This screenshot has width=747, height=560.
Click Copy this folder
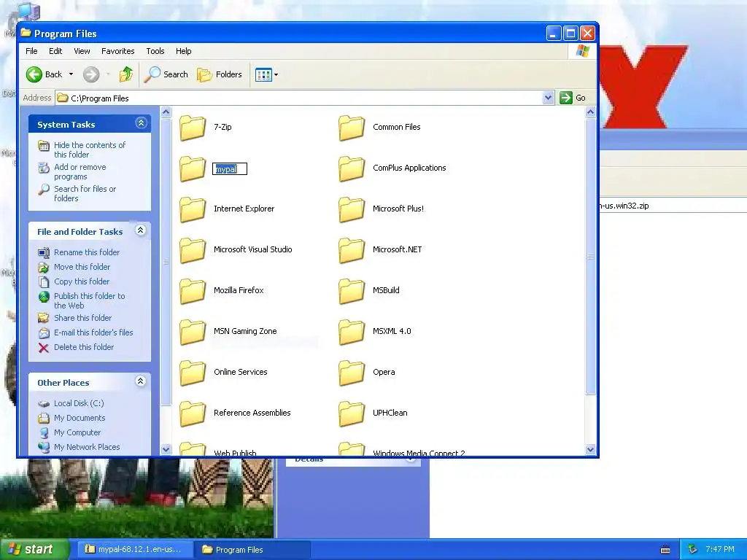pyautogui.click(x=81, y=281)
